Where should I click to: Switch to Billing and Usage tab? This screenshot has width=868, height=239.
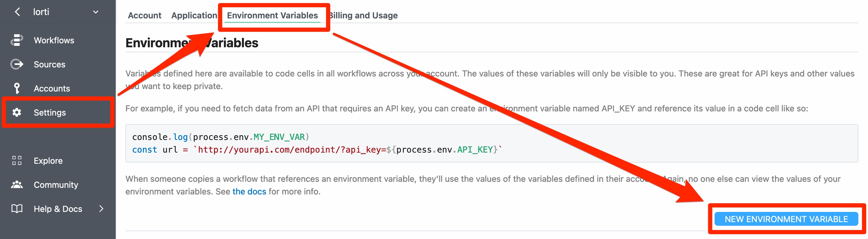coord(364,15)
